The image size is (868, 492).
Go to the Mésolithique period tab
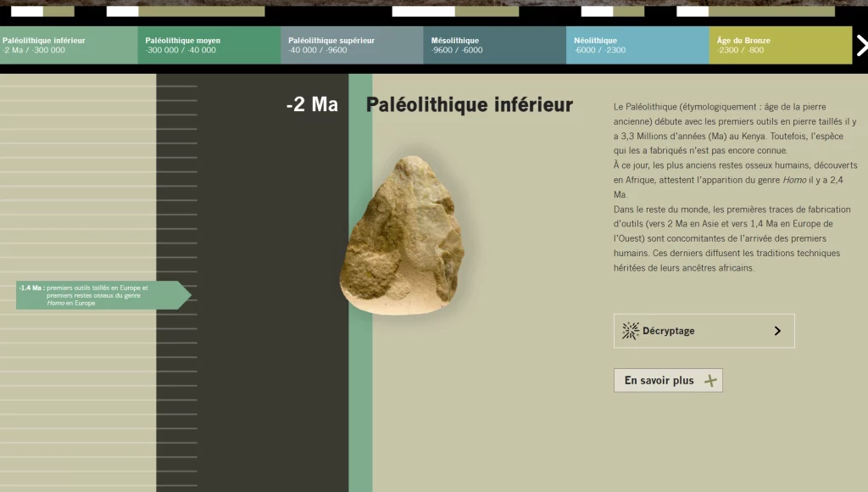click(x=494, y=45)
